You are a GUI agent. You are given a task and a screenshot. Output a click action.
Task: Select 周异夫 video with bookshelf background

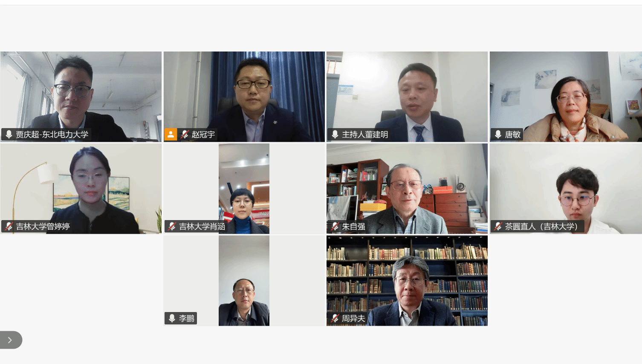point(407,281)
